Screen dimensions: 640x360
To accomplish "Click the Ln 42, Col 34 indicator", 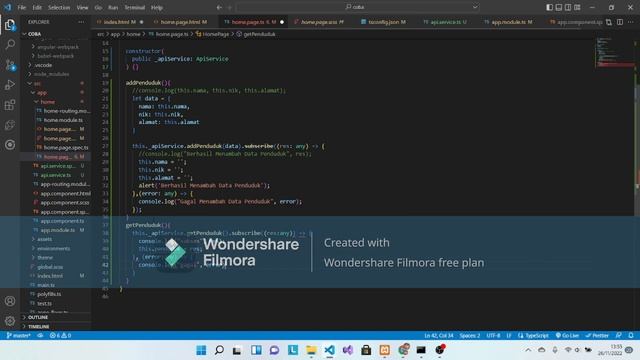I will pyautogui.click(x=439, y=336).
